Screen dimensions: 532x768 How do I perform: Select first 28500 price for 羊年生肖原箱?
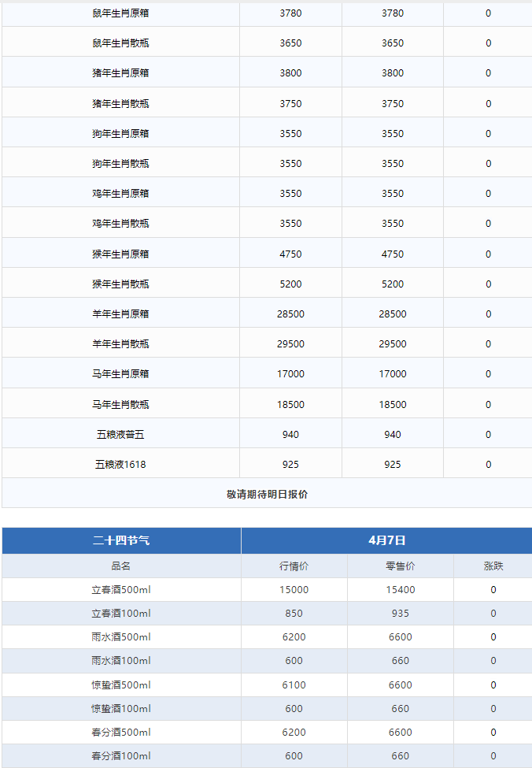click(x=290, y=314)
